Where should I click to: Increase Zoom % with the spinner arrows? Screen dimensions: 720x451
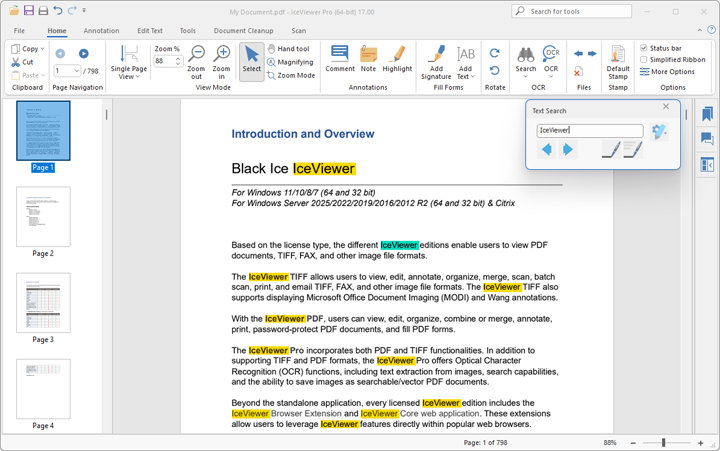click(x=178, y=58)
